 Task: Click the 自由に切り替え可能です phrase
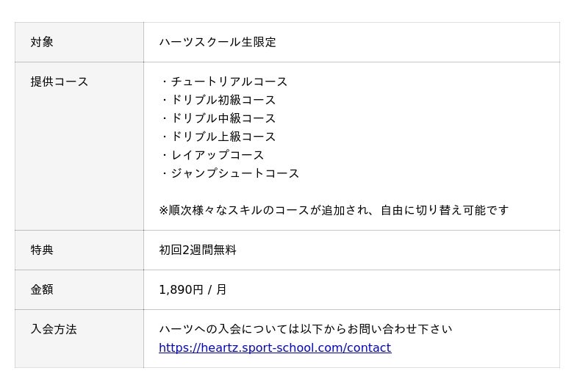pos(445,210)
